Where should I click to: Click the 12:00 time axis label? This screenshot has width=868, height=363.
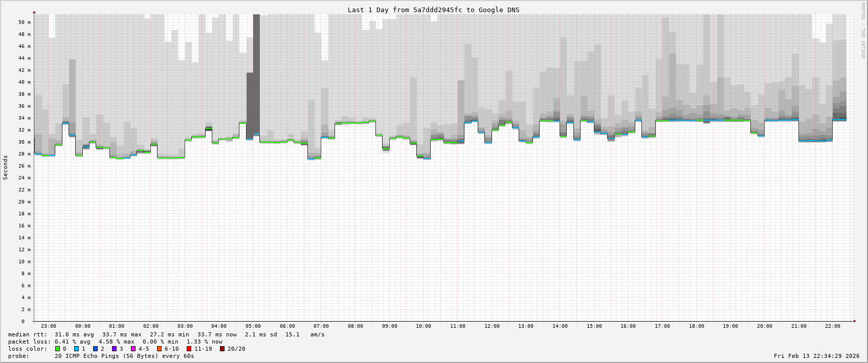pyautogui.click(x=492, y=326)
